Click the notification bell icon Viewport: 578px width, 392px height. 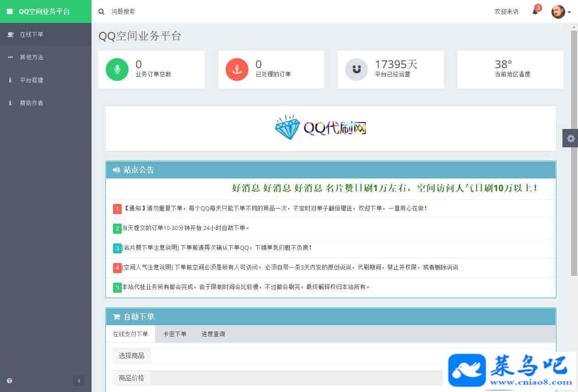click(x=535, y=12)
